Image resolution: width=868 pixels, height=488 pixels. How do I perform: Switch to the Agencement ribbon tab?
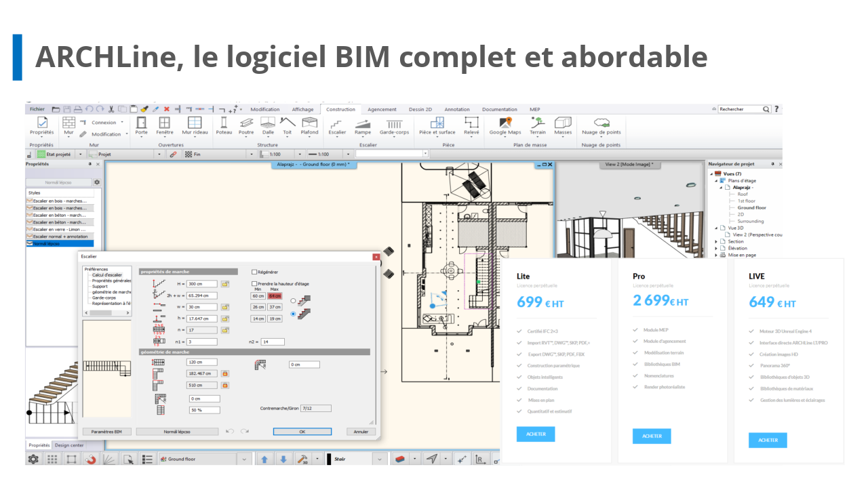point(382,109)
